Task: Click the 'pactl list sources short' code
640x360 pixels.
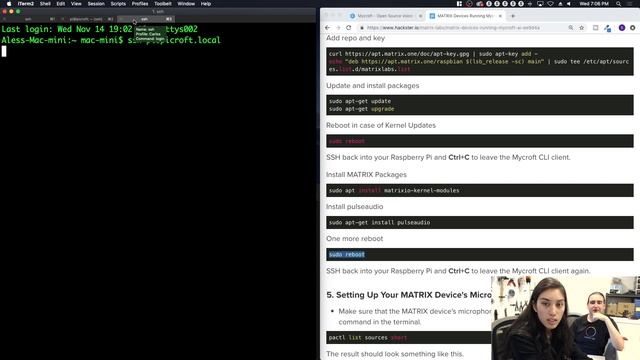Action: [368, 338]
